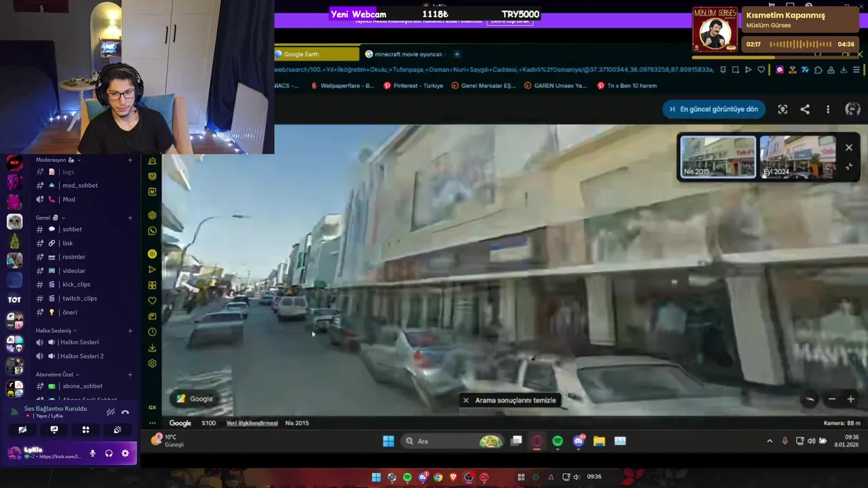The image size is (868, 488).
Task: Open the sidebar three-dots more menu
Action: 152,423
